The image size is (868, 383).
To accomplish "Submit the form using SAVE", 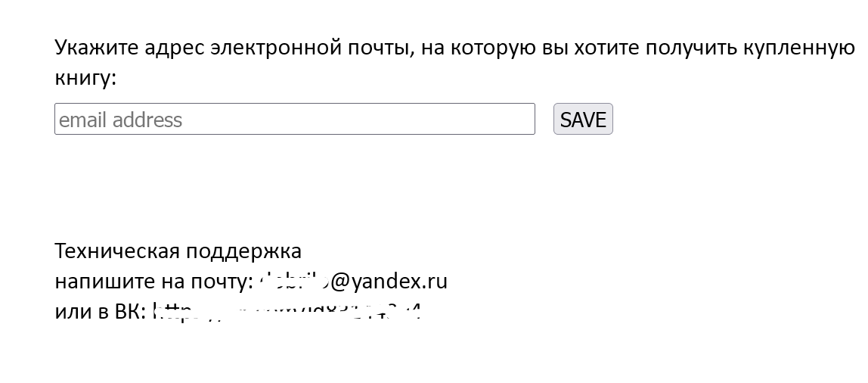I will tap(583, 119).
